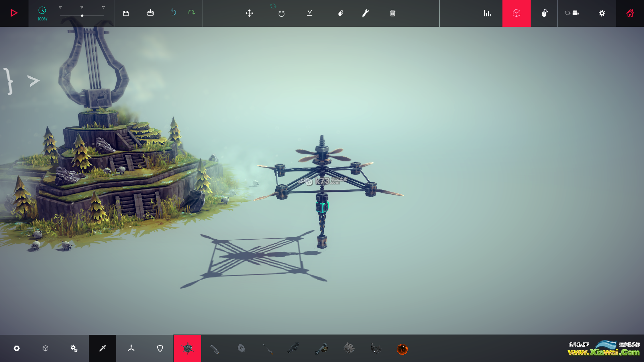Viewport: 644px width, 362px height.
Task: Open the flight propeller category tab
Action: coord(131,348)
